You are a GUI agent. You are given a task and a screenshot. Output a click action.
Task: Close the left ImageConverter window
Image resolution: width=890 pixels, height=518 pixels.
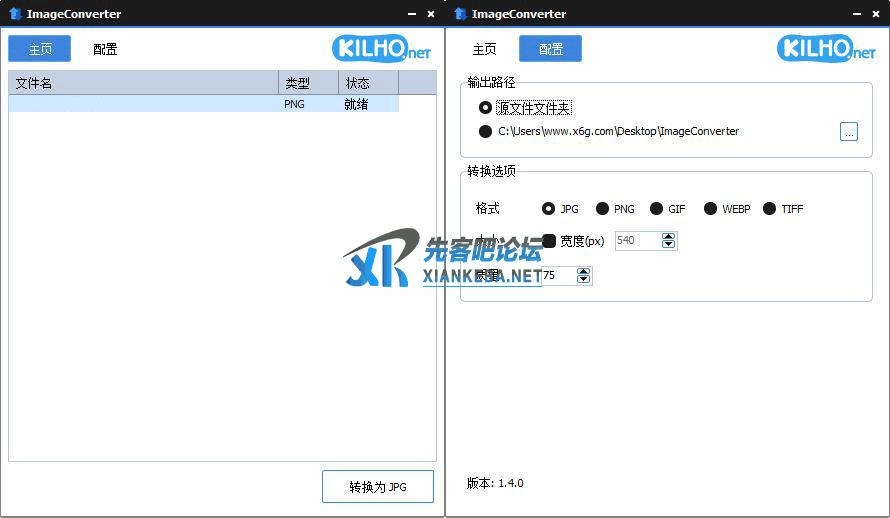pos(431,14)
